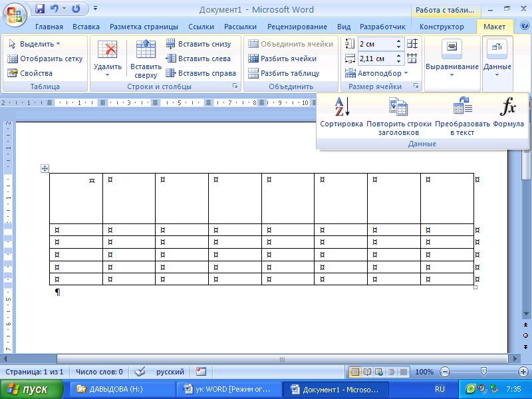The width and height of the screenshot is (532, 399).
Task: Open Quick Access toolbar customization arrow
Action: (95, 8)
